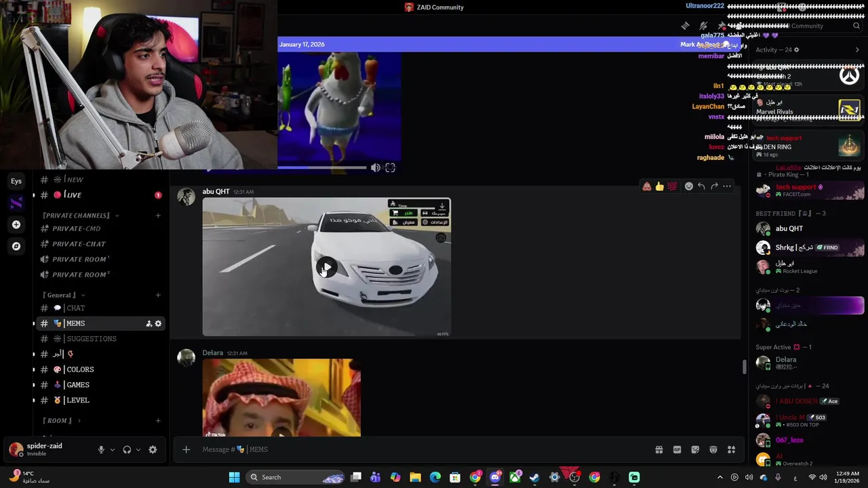868x488 pixels.
Task: Open abu QHT author name on message
Action: click(x=216, y=192)
